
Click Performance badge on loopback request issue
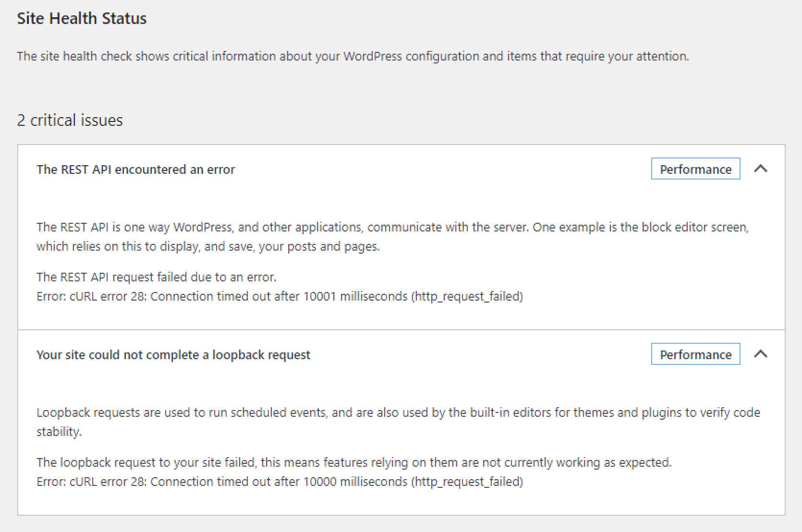[x=695, y=355]
